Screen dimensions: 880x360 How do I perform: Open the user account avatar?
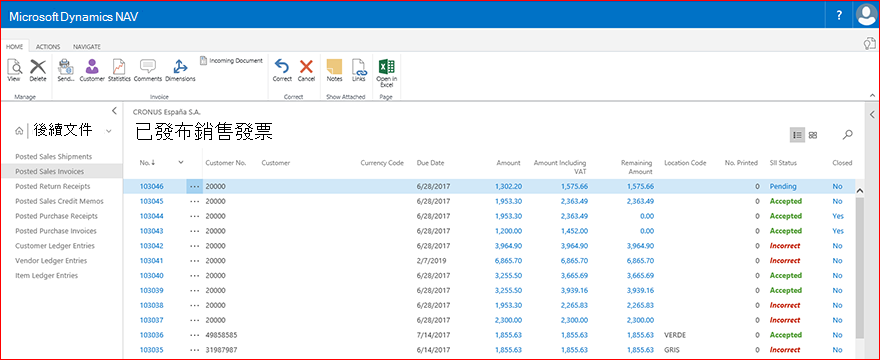(867, 15)
